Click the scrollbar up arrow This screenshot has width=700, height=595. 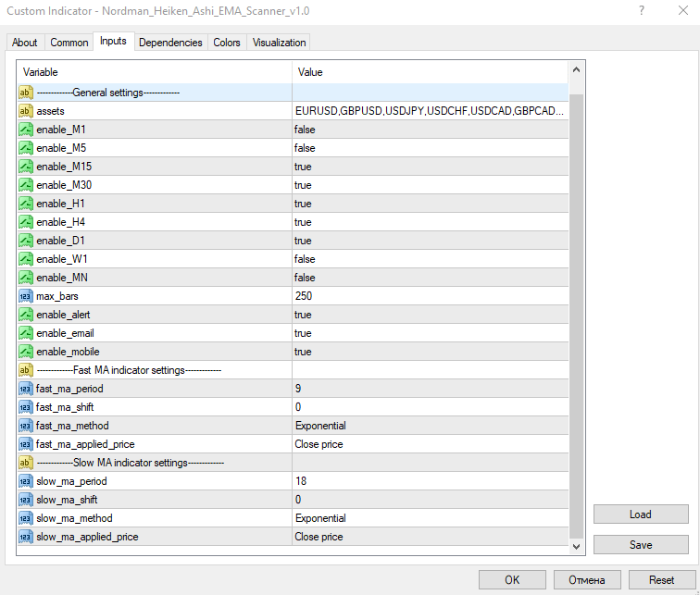(x=576, y=69)
